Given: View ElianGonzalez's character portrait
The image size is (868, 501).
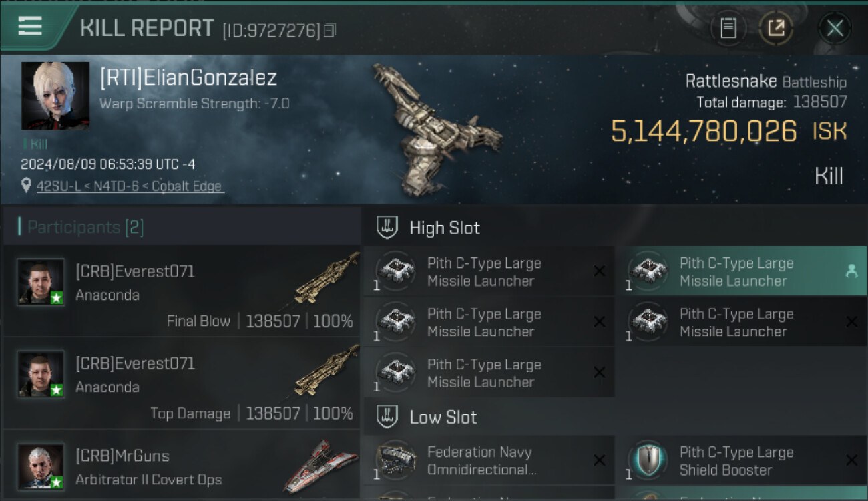Looking at the screenshot, I should click(x=55, y=96).
